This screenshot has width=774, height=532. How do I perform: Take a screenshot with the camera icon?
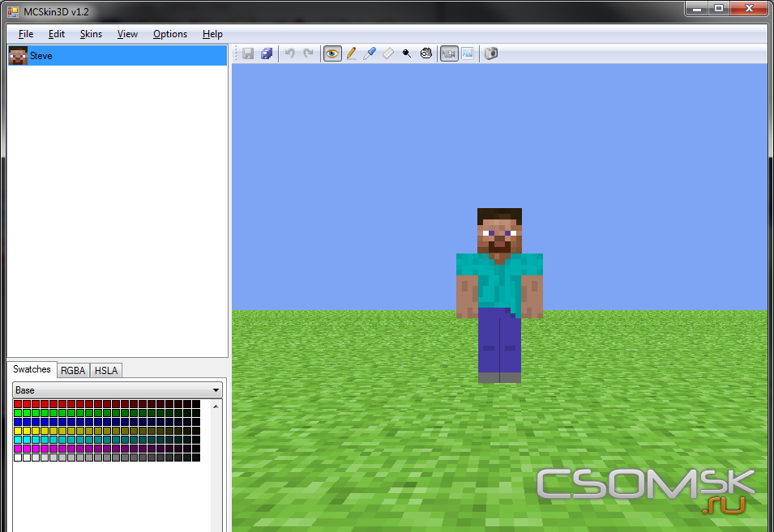[490, 53]
